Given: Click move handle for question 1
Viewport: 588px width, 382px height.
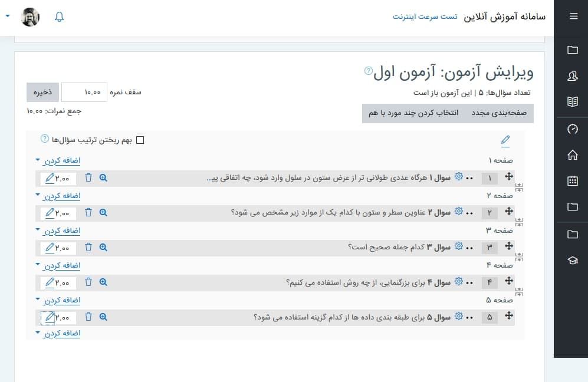Looking at the screenshot, I should pos(508,176).
